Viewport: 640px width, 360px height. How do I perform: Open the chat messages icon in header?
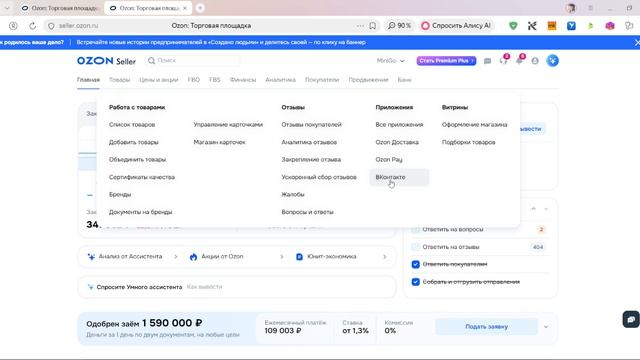pyautogui.click(x=487, y=61)
